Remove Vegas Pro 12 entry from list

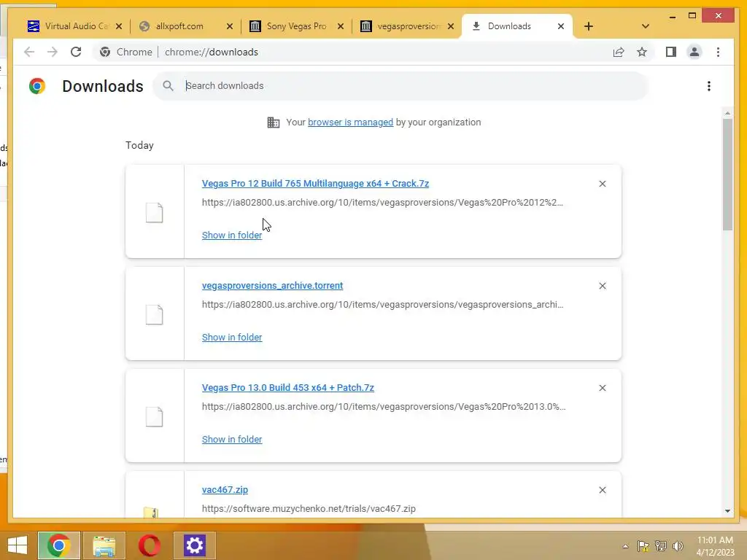click(x=602, y=184)
